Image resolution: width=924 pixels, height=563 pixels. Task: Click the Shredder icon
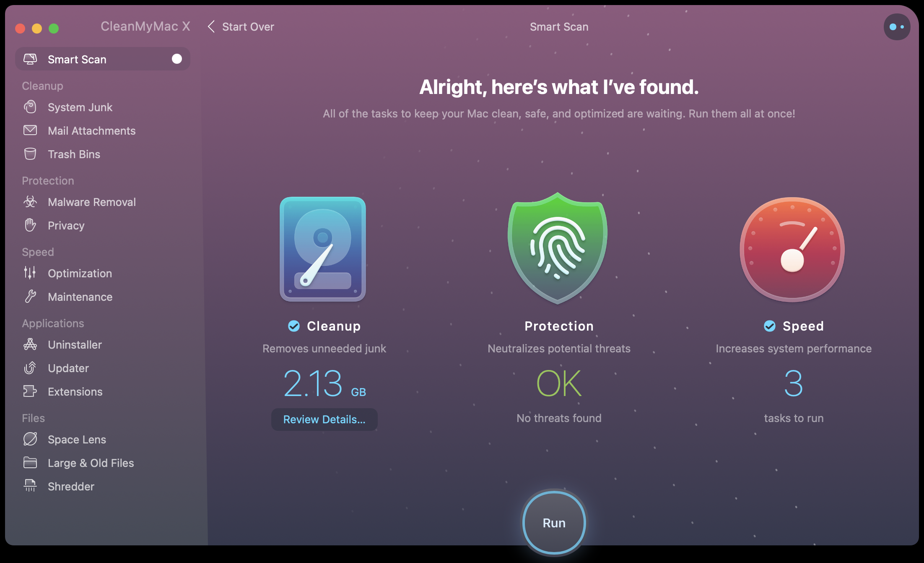pos(30,486)
